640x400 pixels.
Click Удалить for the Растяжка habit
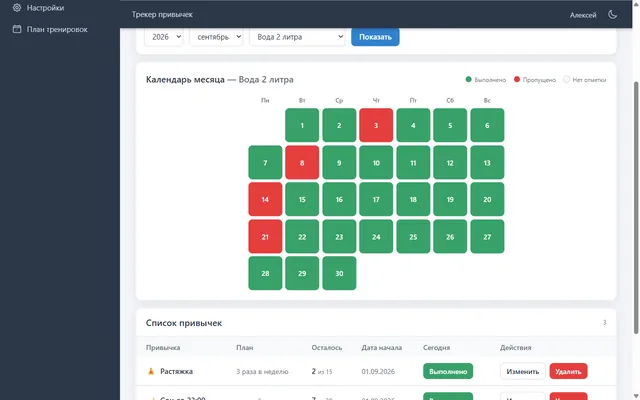(x=568, y=371)
